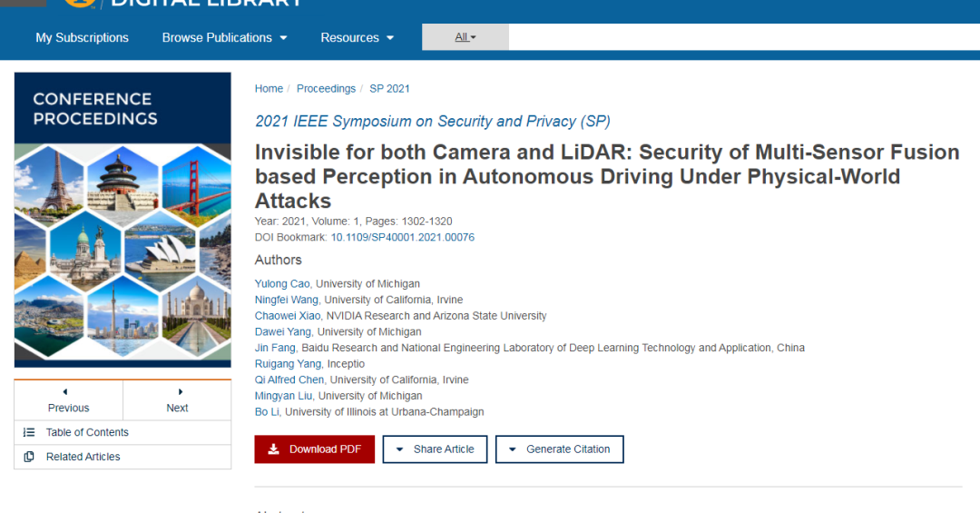Expand the Generate Citation dropdown
Screen dimensions: 980x513
[x=559, y=449]
